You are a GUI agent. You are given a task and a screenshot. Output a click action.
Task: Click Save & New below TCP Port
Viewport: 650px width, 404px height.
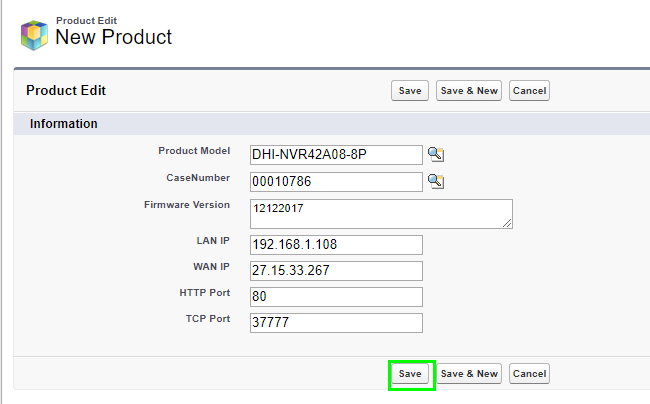click(469, 374)
